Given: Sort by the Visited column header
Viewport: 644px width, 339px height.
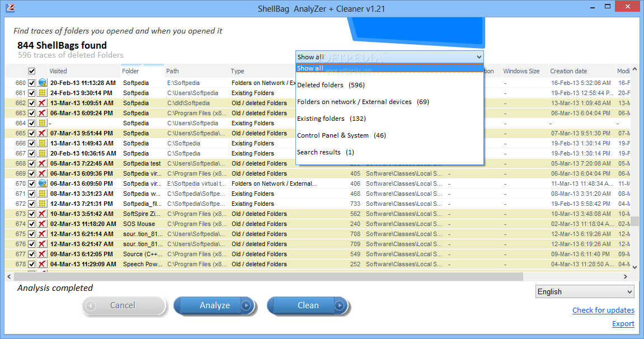Looking at the screenshot, I should (x=84, y=71).
